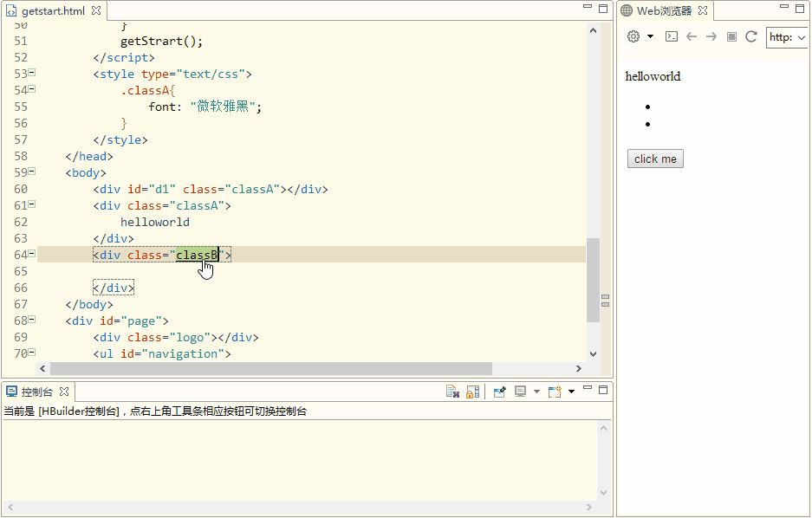Close the 控制台 console tab
The width and height of the screenshot is (812, 518).
64,392
